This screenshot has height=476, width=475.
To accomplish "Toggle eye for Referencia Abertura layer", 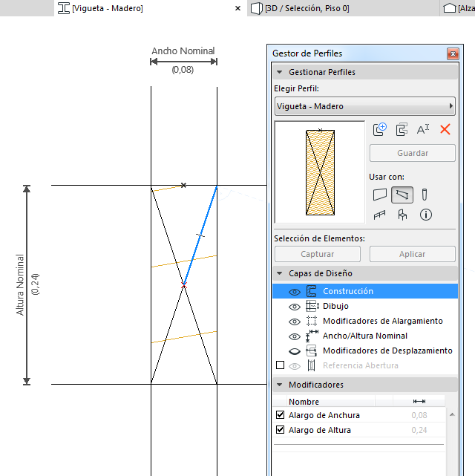I will tap(294, 366).
